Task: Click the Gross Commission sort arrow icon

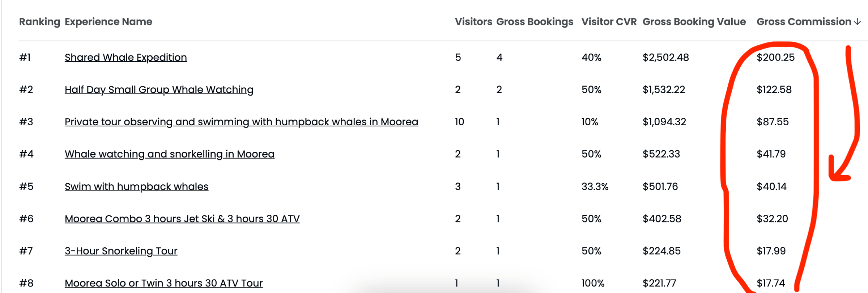Action: pos(858,22)
